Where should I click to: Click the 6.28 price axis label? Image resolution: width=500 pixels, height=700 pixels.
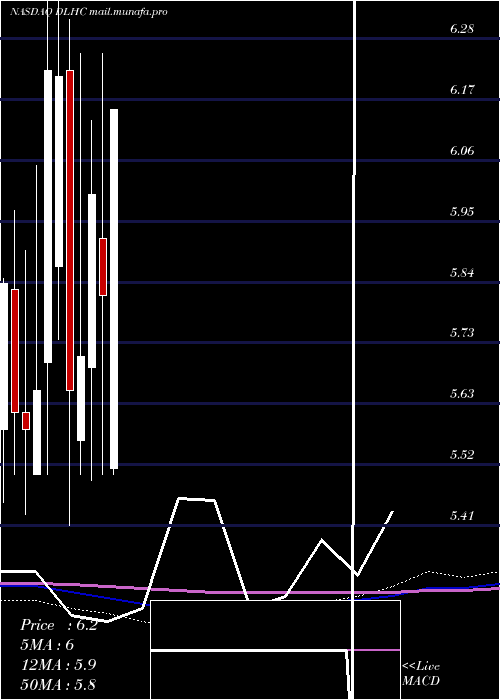pos(462,29)
